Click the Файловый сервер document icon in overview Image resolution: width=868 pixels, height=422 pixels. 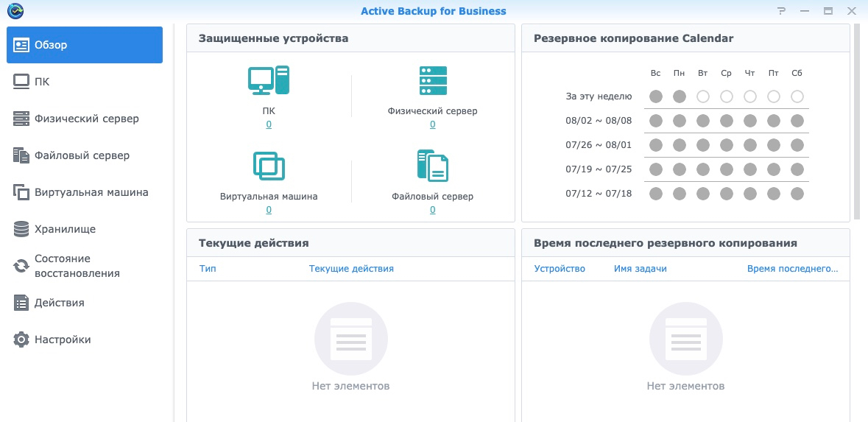432,166
